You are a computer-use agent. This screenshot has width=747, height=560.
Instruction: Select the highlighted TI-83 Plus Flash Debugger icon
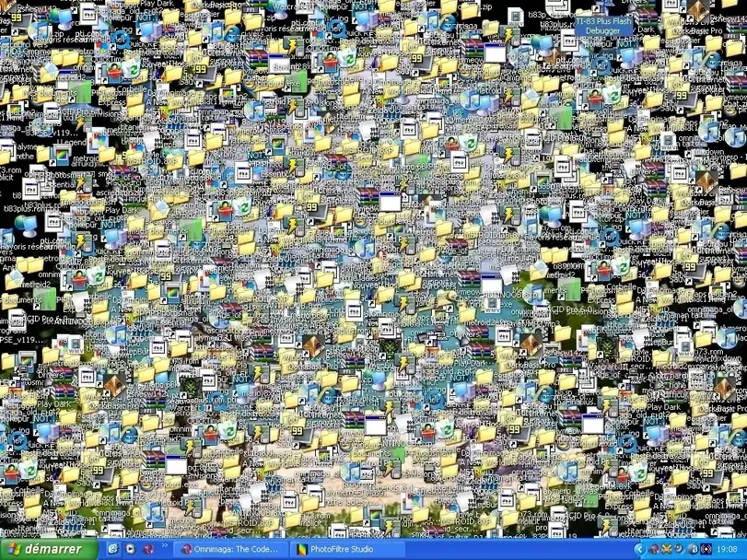602,24
